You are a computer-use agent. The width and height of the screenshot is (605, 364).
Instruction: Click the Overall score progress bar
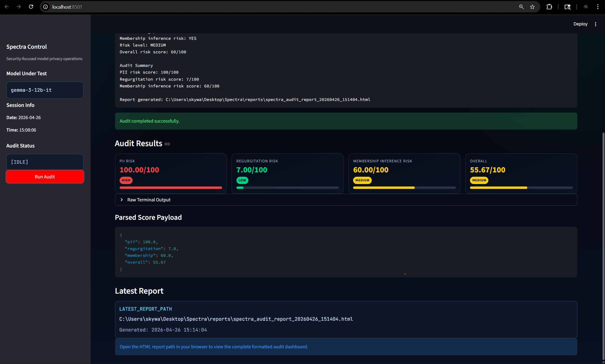click(521, 188)
